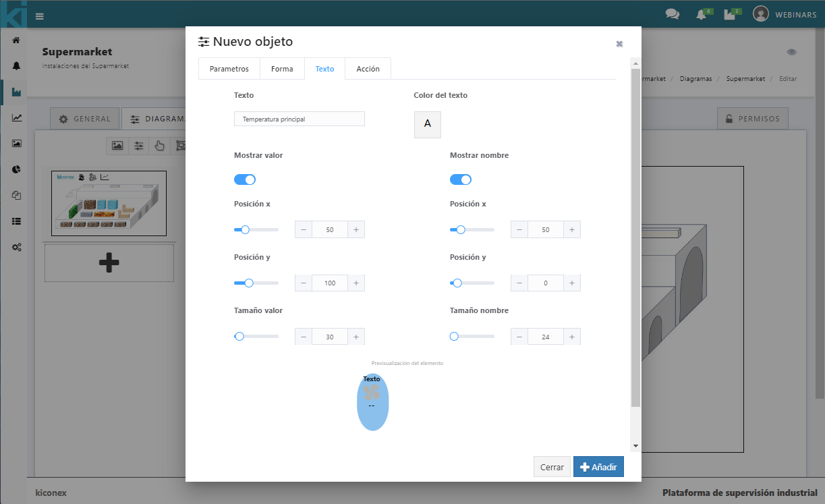Click the list icon in the sidebar
The image size is (825, 504).
pos(16,221)
